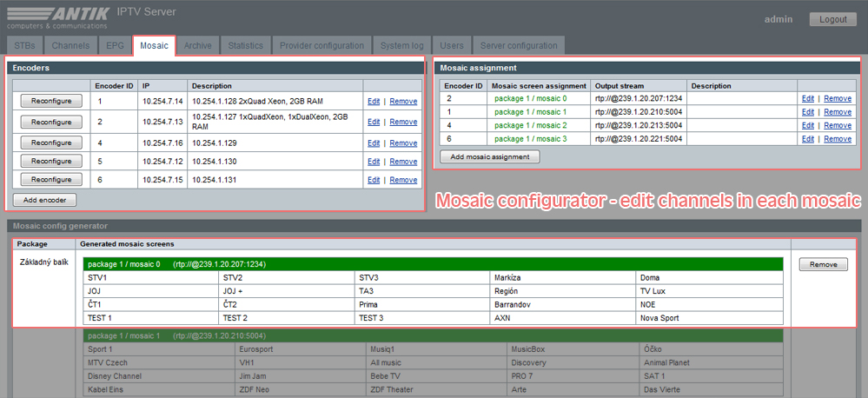Remove the package 1 / mosaic 3 assignment
The width and height of the screenshot is (868, 398).
tap(838, 138)
